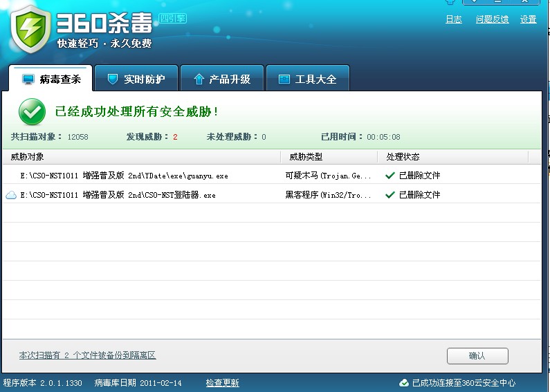Screen dimensions: 550x392
Task: Click 已成功连接至360云安全中心 status text
Action: pyautogui.click(x=464, y=383)
